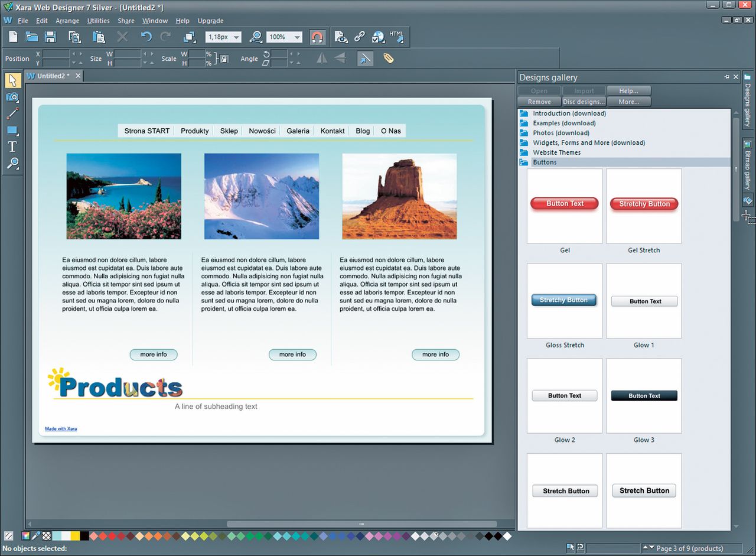Open the Arrange menu
756x556 pixels.
pos(67,21)
